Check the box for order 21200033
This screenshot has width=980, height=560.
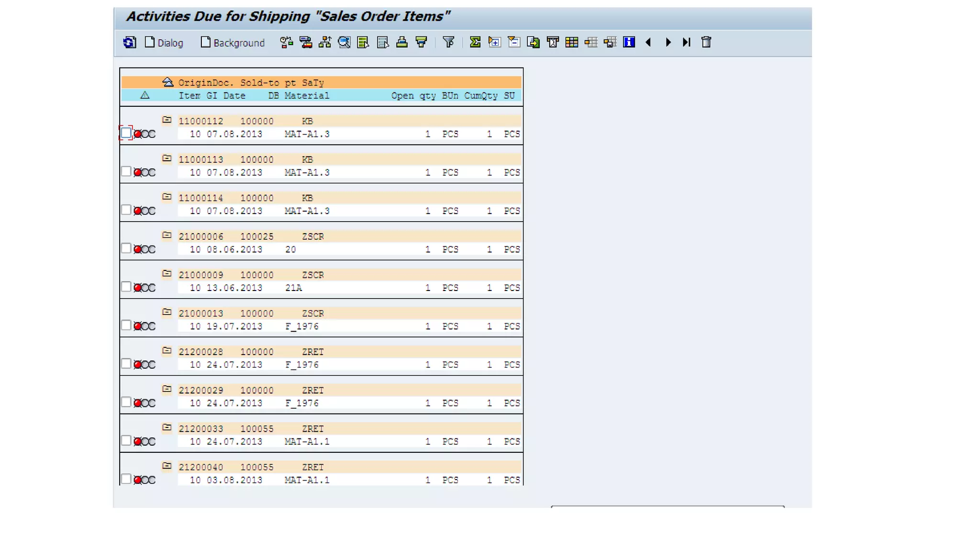(x=126, y=440)
